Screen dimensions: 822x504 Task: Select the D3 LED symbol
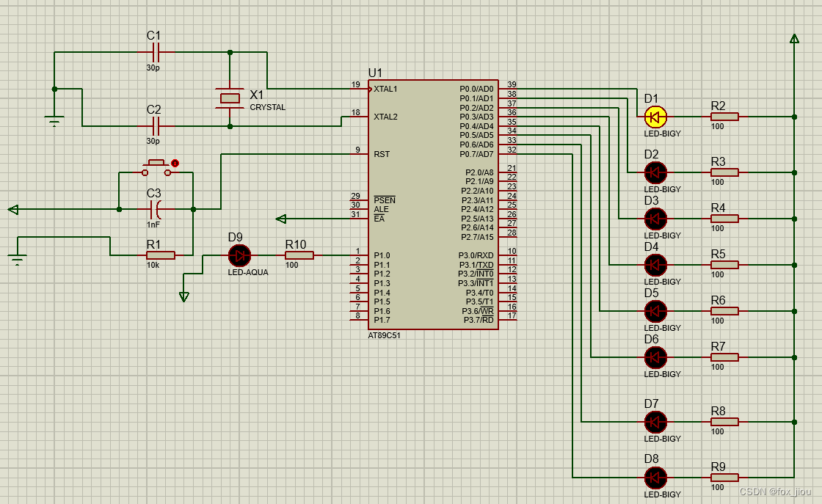(x=655, y=219)
